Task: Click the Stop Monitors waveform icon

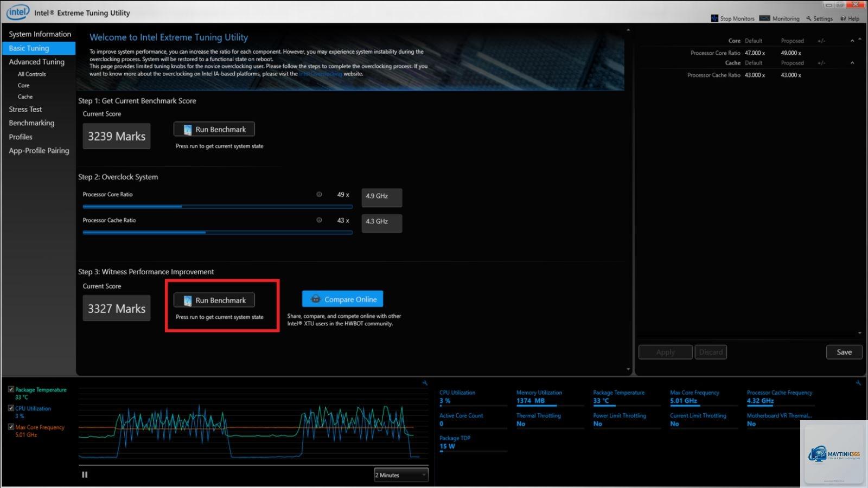Action: pyautogui.click(x=714, y=18)
